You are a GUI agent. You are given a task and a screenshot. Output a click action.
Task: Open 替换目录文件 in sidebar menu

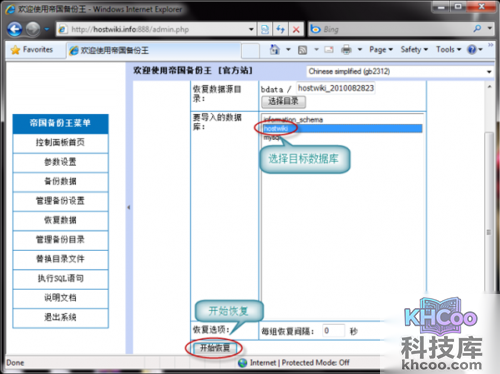coord(60,259)
